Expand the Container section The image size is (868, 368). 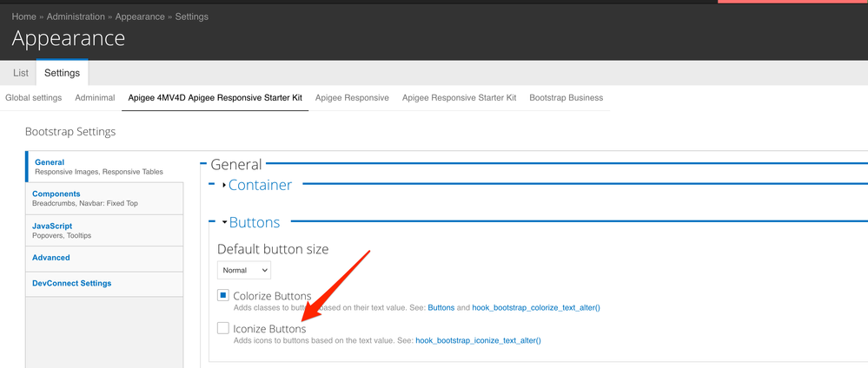pyautogui.click(x=260, y=185)
